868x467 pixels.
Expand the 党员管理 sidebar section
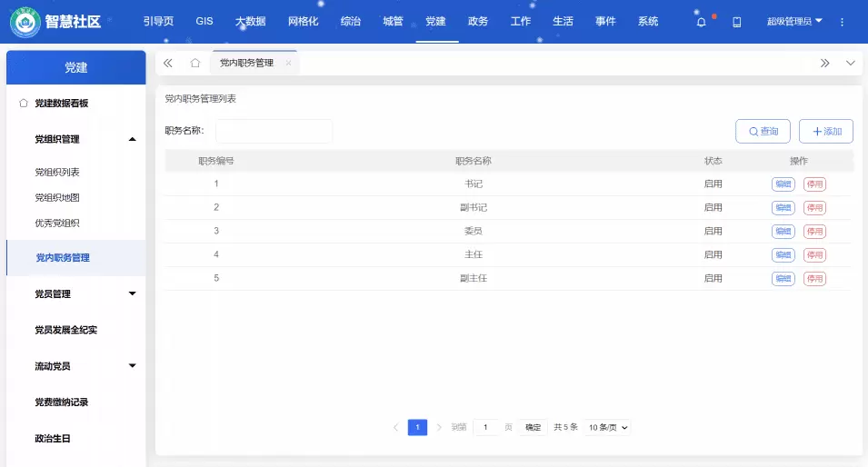[x=132, y=293]
